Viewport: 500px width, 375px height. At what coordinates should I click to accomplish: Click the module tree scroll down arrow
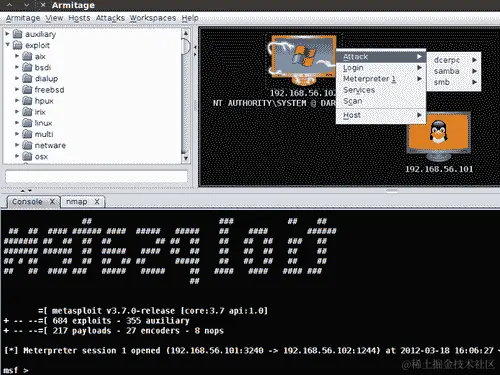(186, 158)
